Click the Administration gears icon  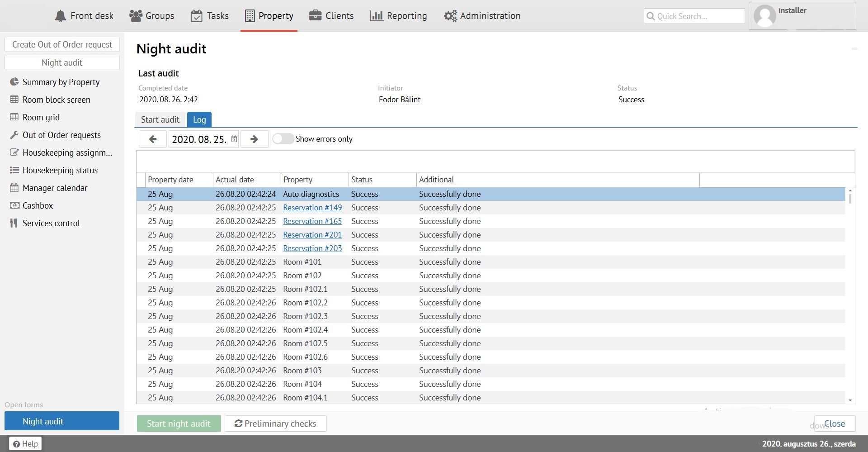click(450, 16)
